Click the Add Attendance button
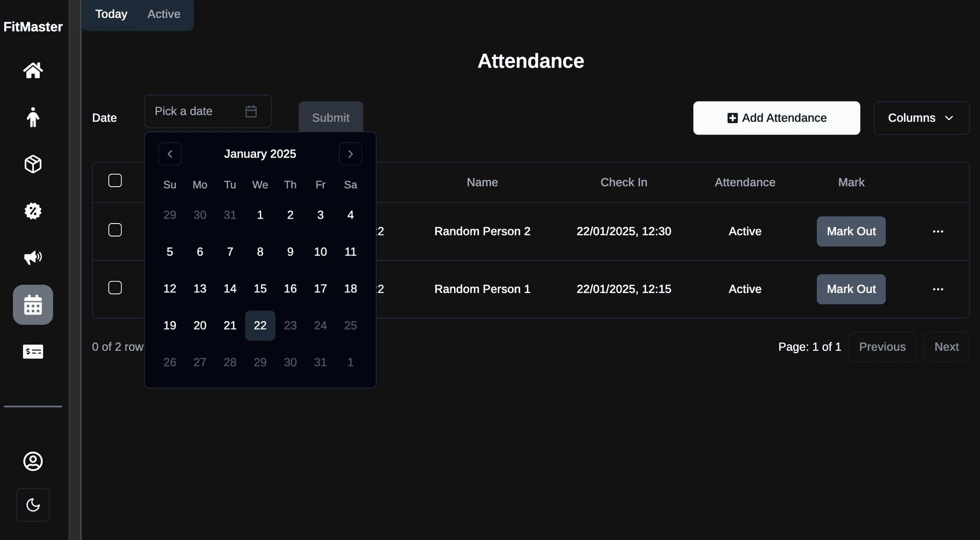The image size is (980, 540). click(x=776, y=118)
